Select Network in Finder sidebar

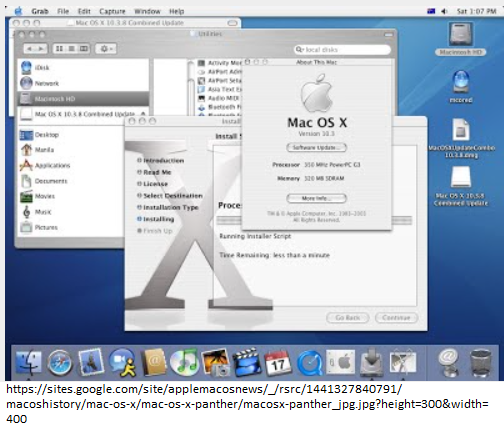tap(83, 83)
